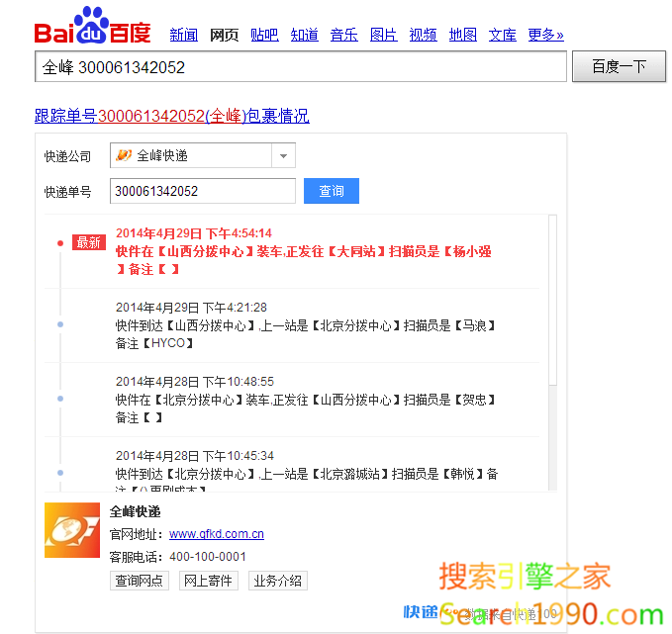
Task: Click the customer service number 400-100-0001
Action: pos(208,557)
